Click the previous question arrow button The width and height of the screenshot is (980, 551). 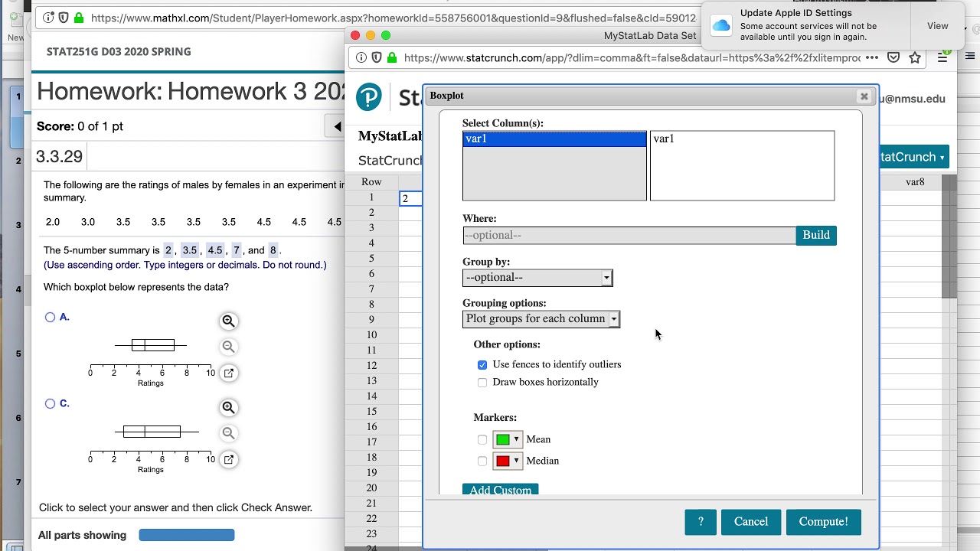click(x=337, y=126)
